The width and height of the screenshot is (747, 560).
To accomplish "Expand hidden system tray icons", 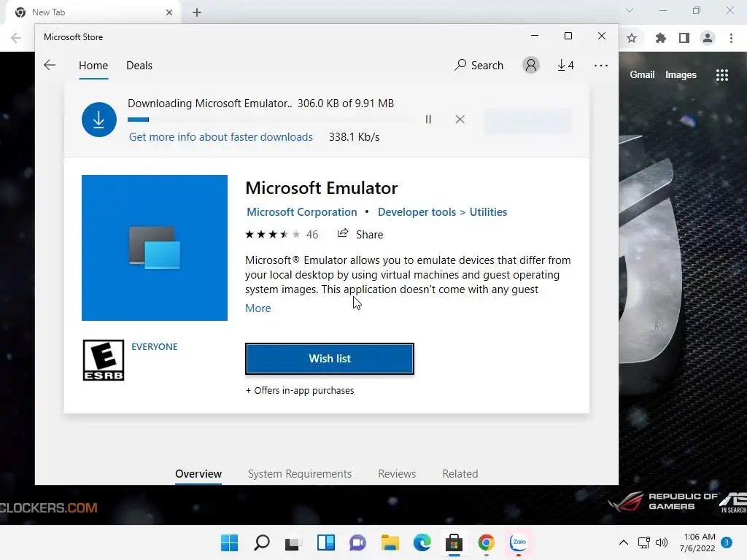I will pos(623,542).
